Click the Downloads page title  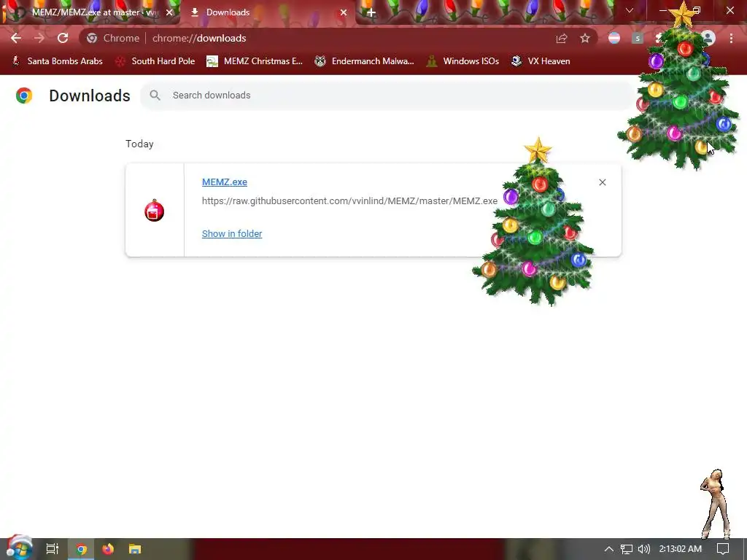(90, 96)
